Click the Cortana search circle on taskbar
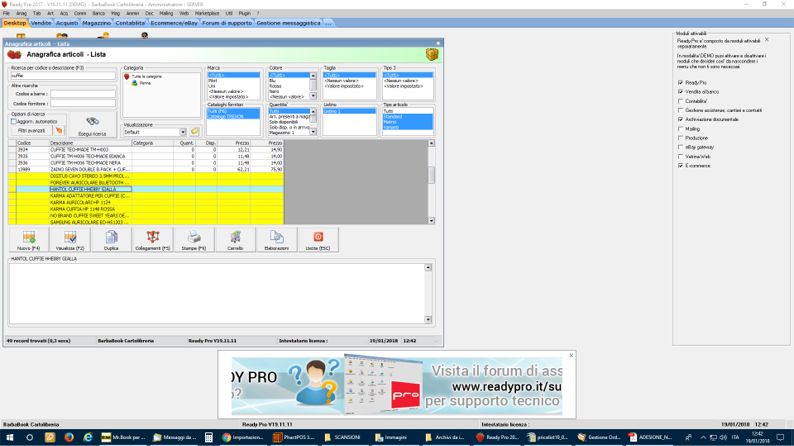This screenshot has height=446, width=794. pos(29,437)
